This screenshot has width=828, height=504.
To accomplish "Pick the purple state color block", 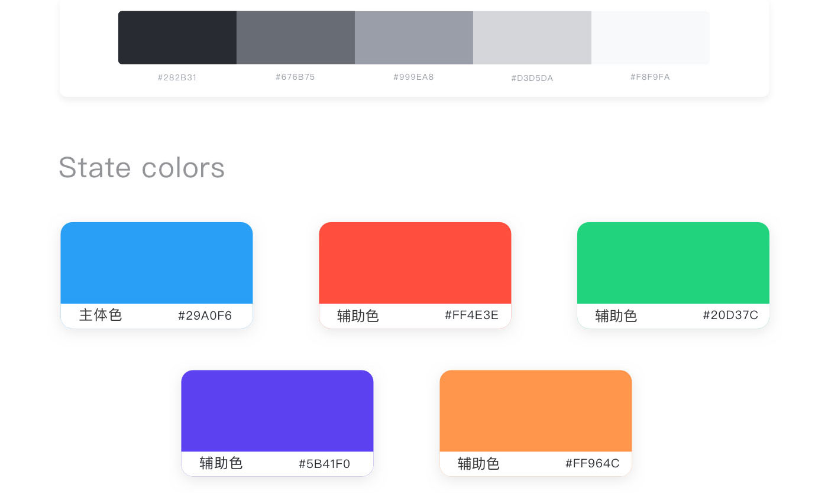I will 277,411.
